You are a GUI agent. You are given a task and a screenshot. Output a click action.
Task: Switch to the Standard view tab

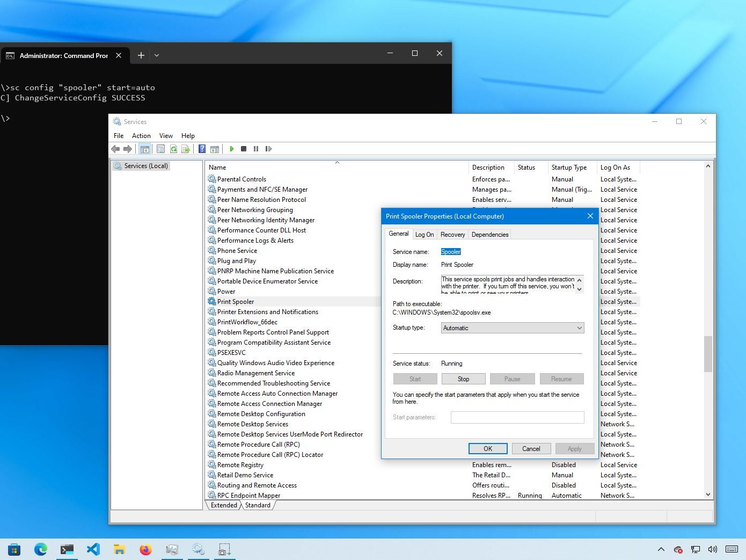258,505
